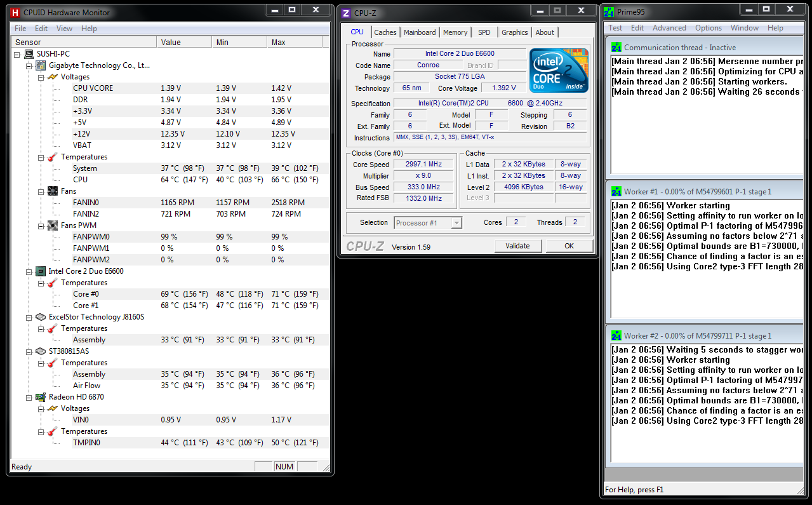
Task: Click the Validate button in CPU-Z
Action: pyautogui.click(x=517, y=246)
